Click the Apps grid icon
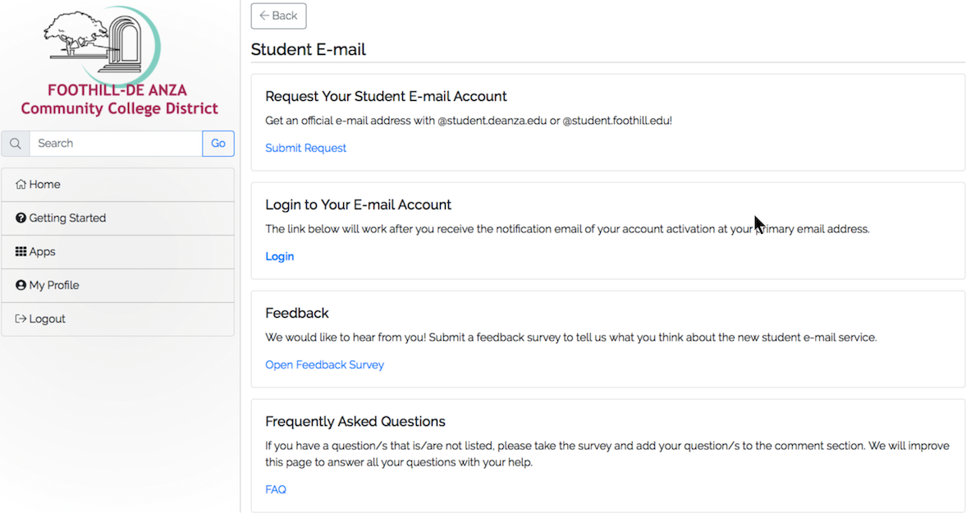Screen dimensions: 980x518 point(21,252)
